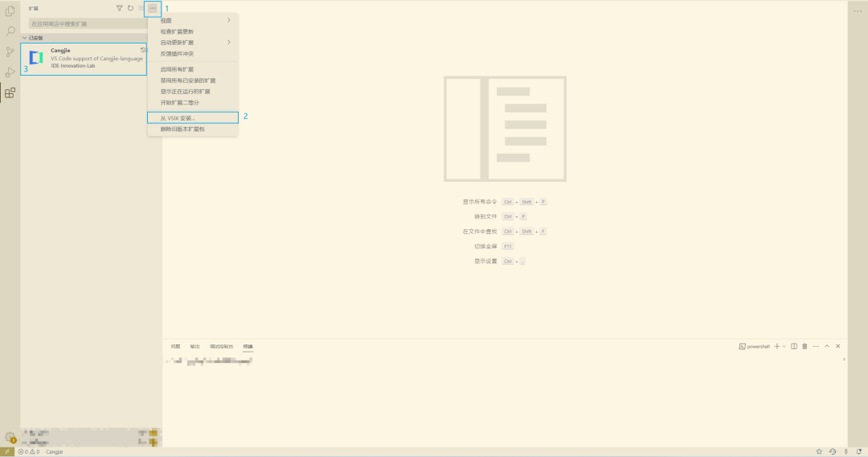
Task: Create a new terminal with plus icon
Action: [776, 346]
